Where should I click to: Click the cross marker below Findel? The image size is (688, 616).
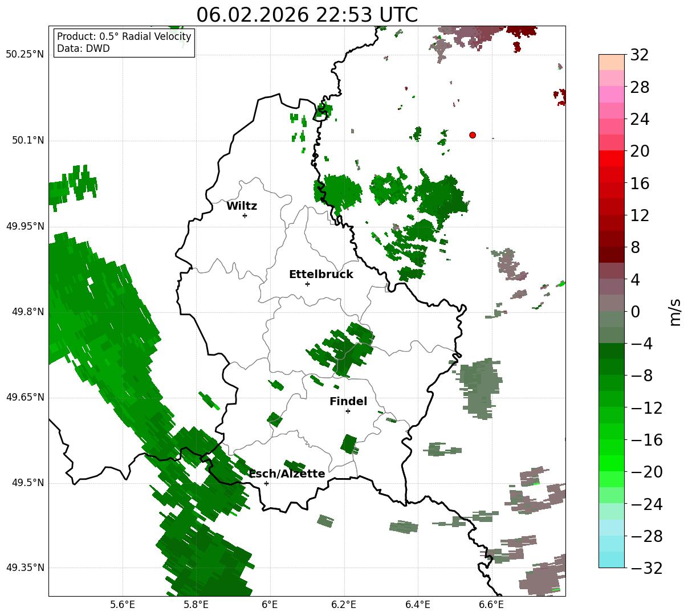(x=348, y=411)
